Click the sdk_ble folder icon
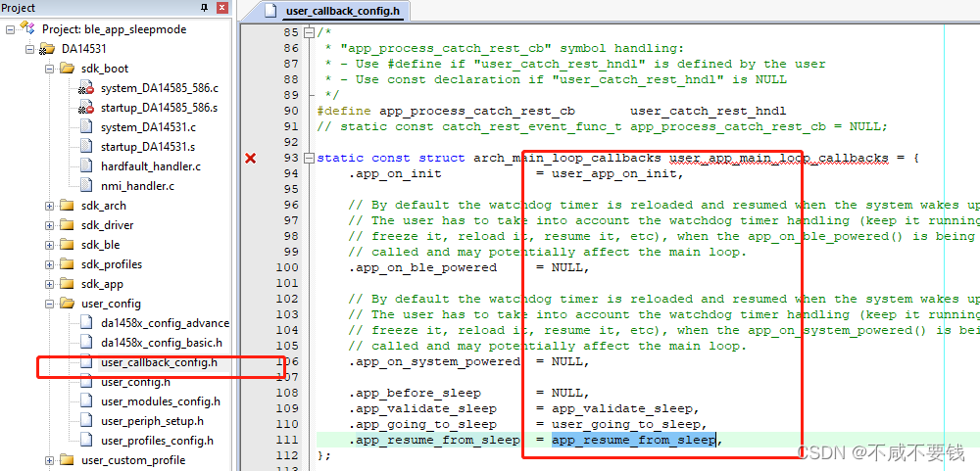This screenshot has width=980, height=471. click(x=67, y=245)
